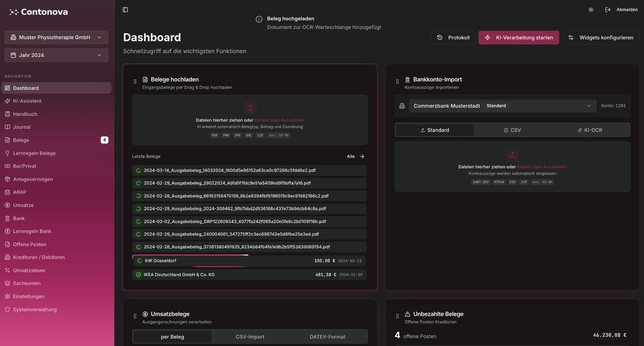Open the Protokoll with the history icon
The width and height of the screenshot is (644, 346).
[453, 37]
